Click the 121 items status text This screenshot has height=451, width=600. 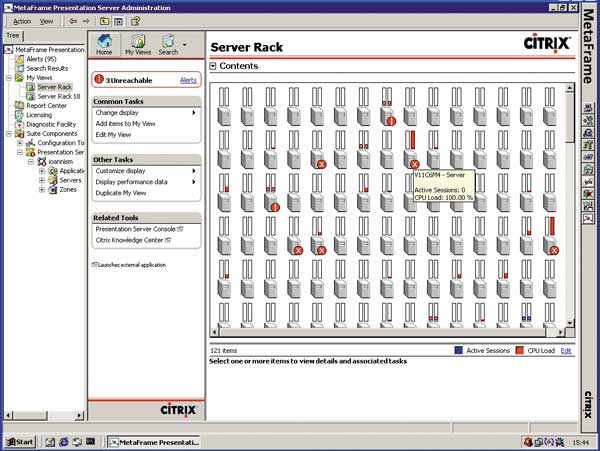click(223, 350)
